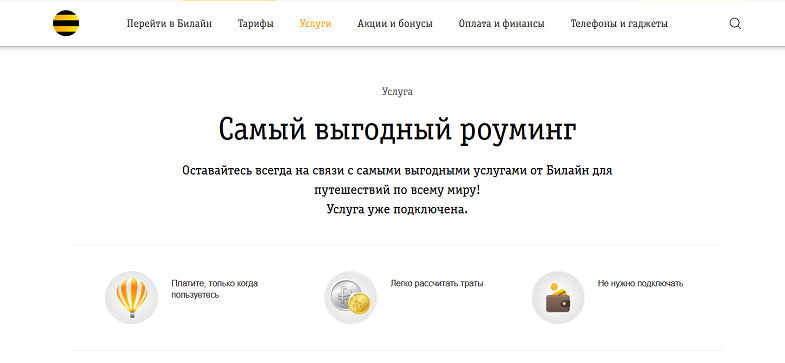Open Акции и бонусы menu

click(395, 24)
